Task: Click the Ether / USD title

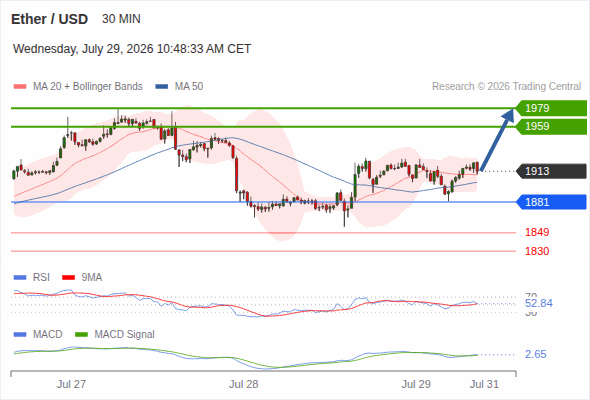Action: point(49,19)
